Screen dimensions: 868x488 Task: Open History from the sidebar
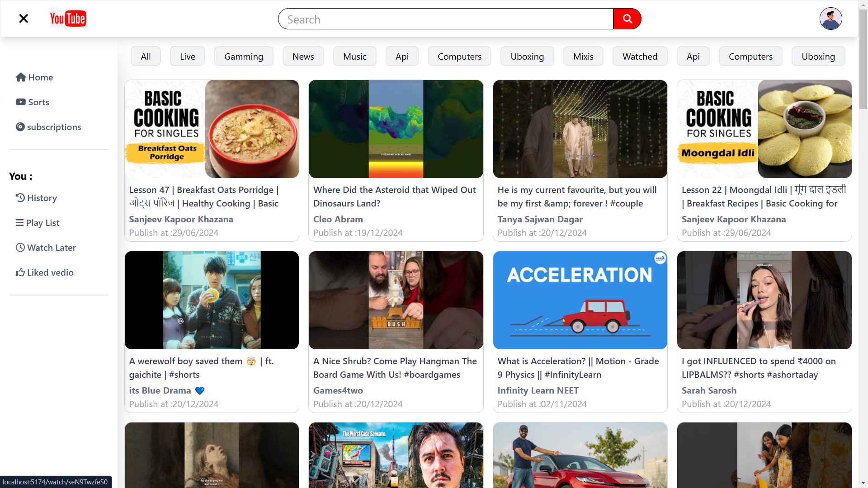(36, 198)
